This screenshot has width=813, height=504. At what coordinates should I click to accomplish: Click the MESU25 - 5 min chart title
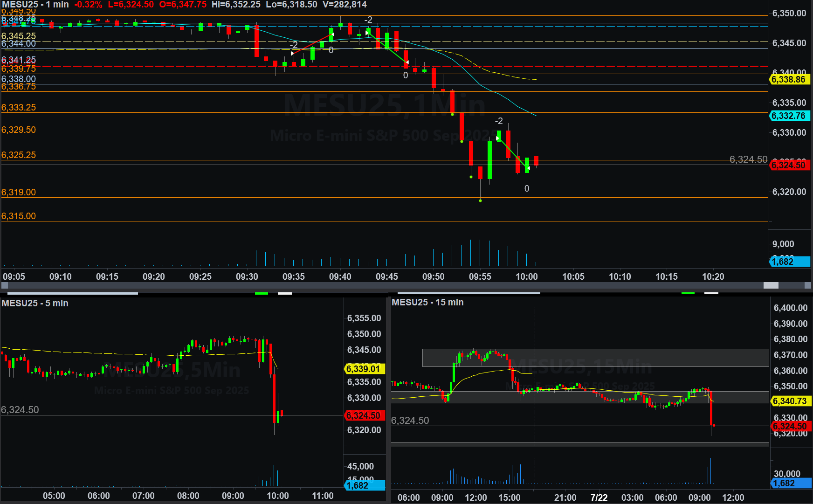(35, 304)
